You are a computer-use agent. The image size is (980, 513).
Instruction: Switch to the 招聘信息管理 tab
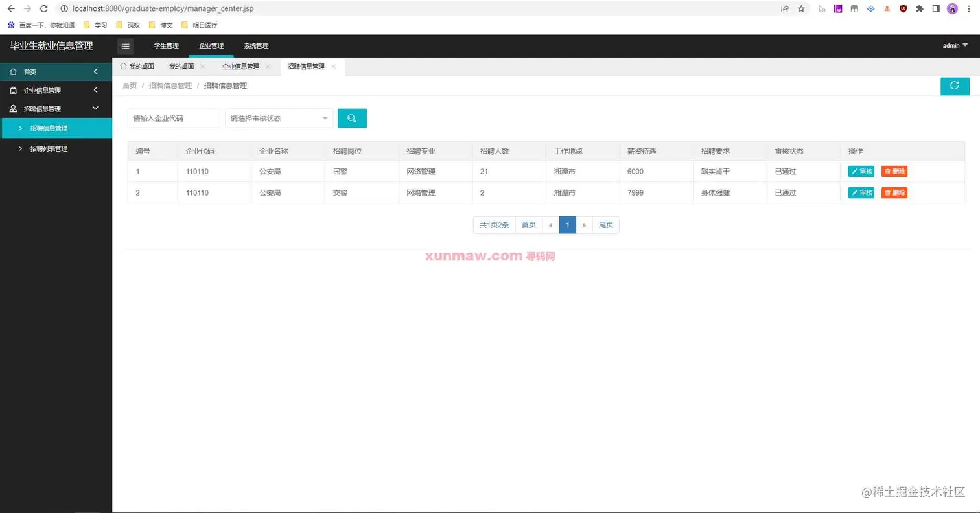[x=306, y=67]
